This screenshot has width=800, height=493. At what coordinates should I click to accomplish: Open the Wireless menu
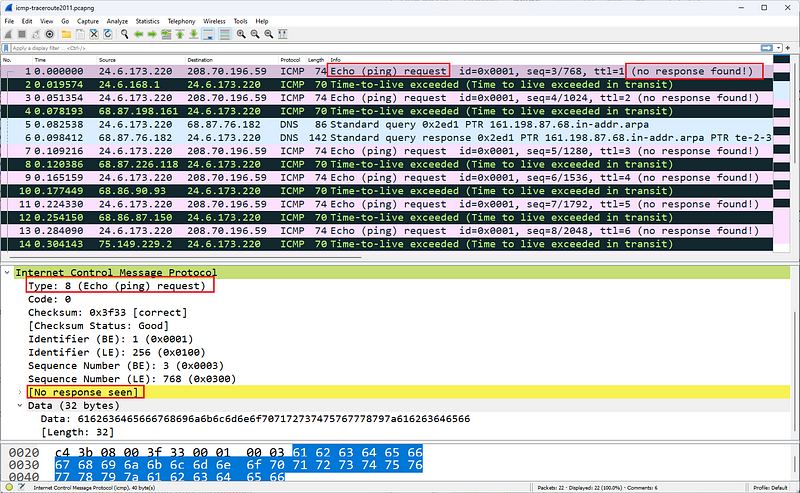(214, 21)
